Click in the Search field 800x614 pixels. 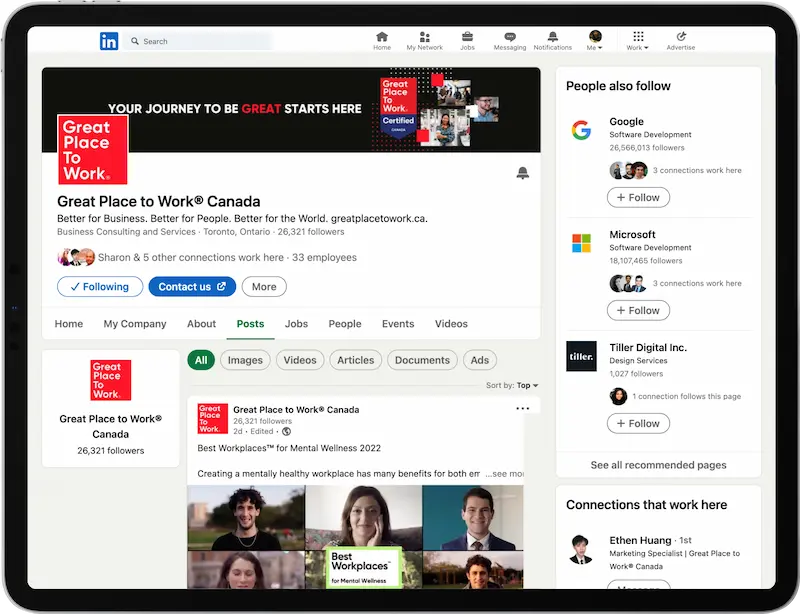point(199,41)
